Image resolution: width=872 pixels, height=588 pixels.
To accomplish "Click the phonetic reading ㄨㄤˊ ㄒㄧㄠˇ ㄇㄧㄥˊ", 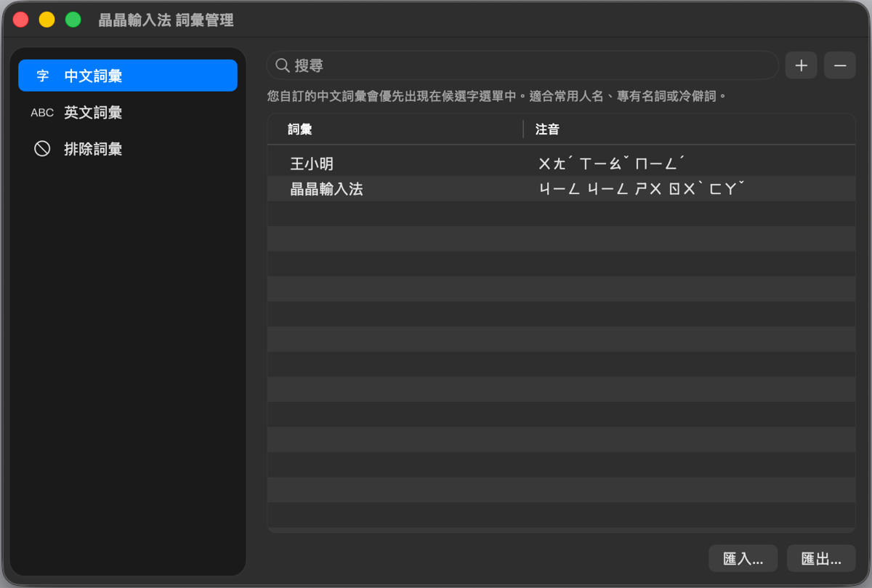I will tap(612, 164).
